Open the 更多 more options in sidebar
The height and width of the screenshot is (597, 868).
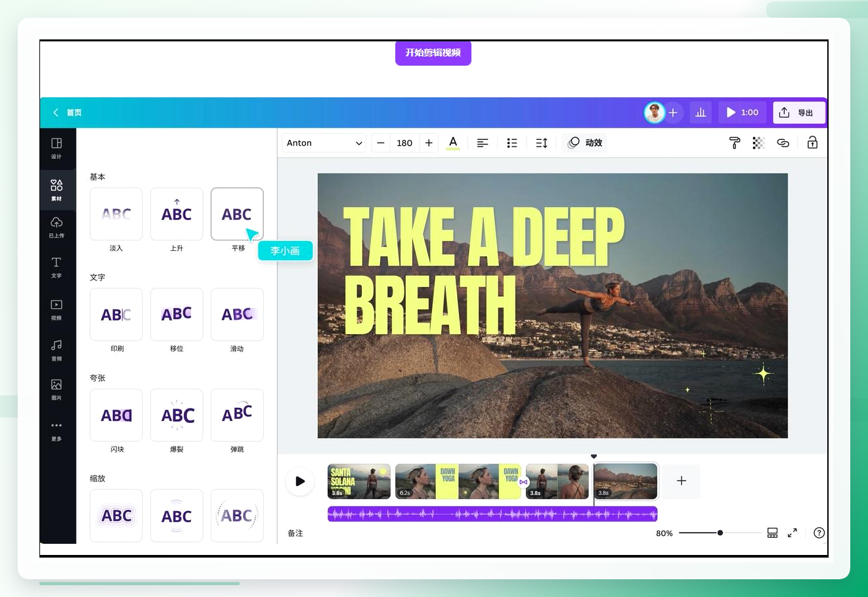[56, 431]
